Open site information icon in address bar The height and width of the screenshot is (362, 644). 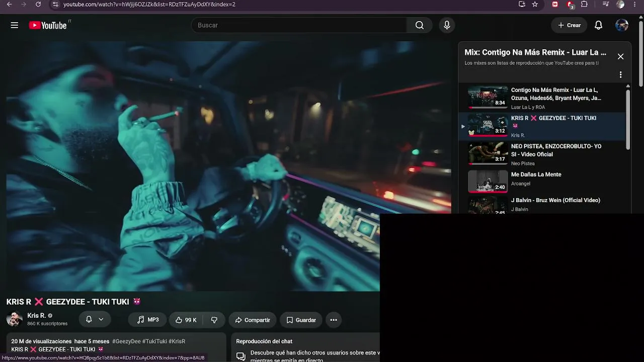click(55, 5)
